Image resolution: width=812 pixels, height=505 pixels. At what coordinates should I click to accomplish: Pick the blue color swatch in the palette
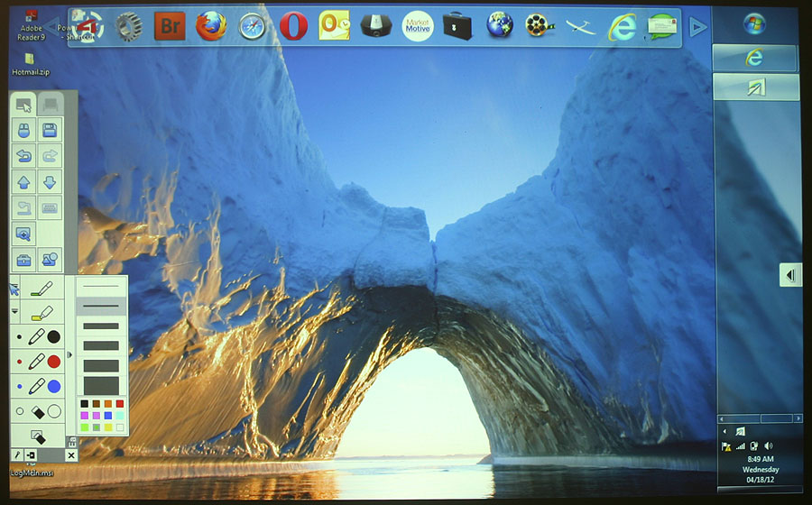[x=107, y=416]
